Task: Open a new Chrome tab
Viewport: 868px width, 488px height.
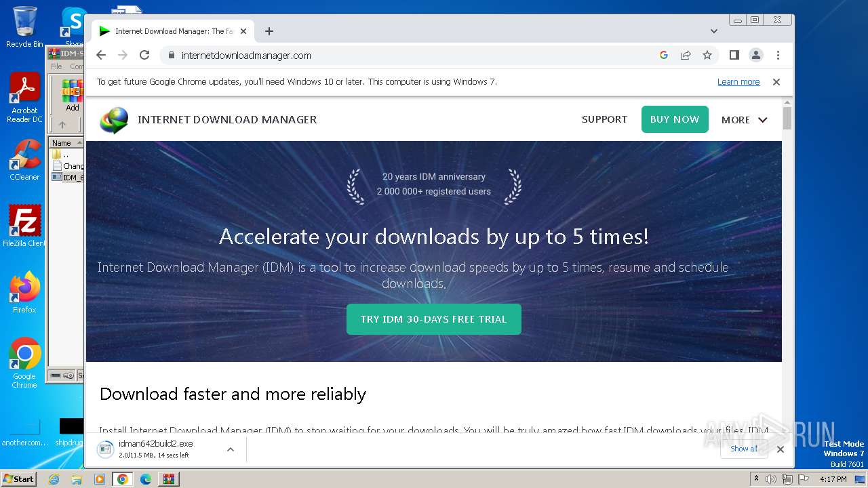Action: pos(269,31)
